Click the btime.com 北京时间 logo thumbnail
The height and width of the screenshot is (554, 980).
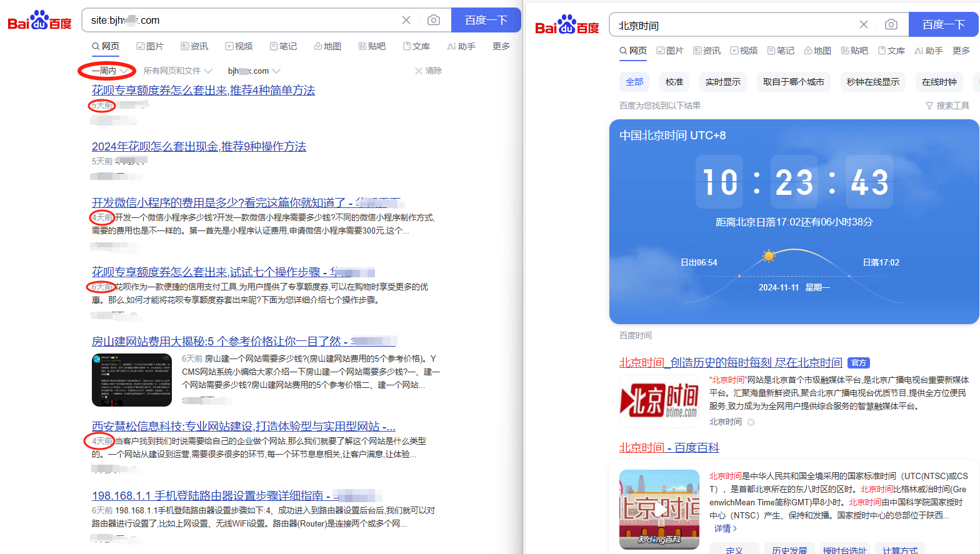pos(659,401)
